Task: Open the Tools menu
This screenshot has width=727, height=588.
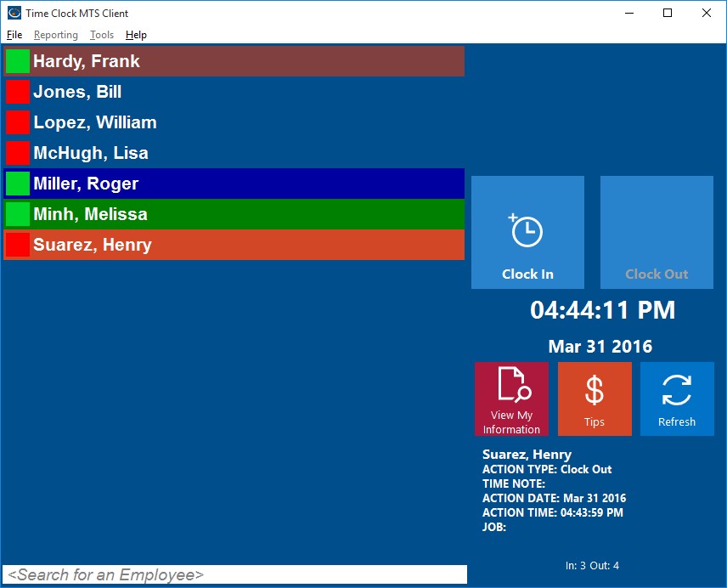Action: point(102,35)
